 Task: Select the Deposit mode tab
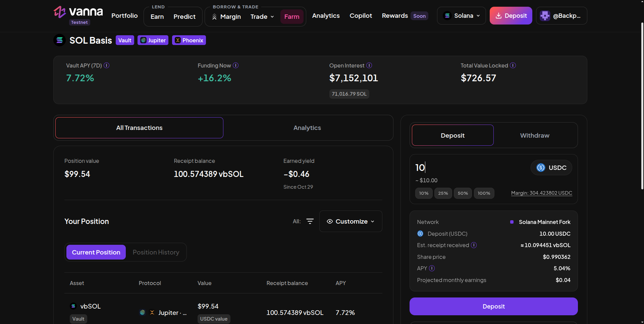(453, 135)
